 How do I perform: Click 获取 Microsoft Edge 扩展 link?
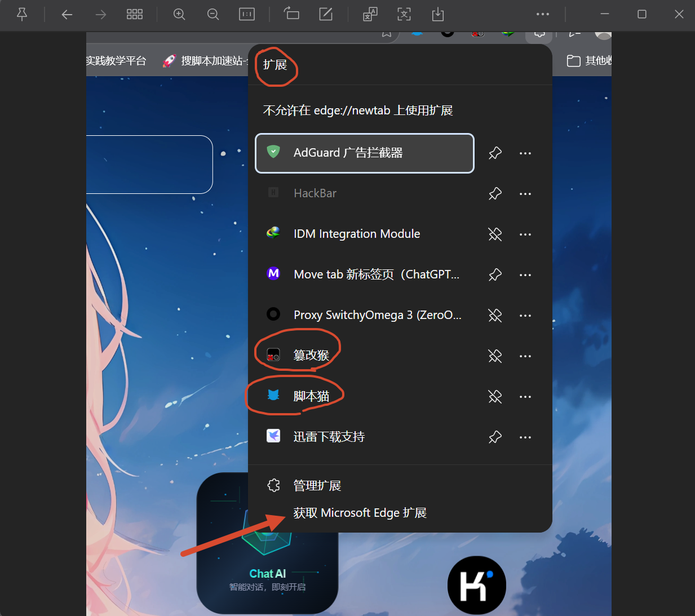[x=360, y=513]
